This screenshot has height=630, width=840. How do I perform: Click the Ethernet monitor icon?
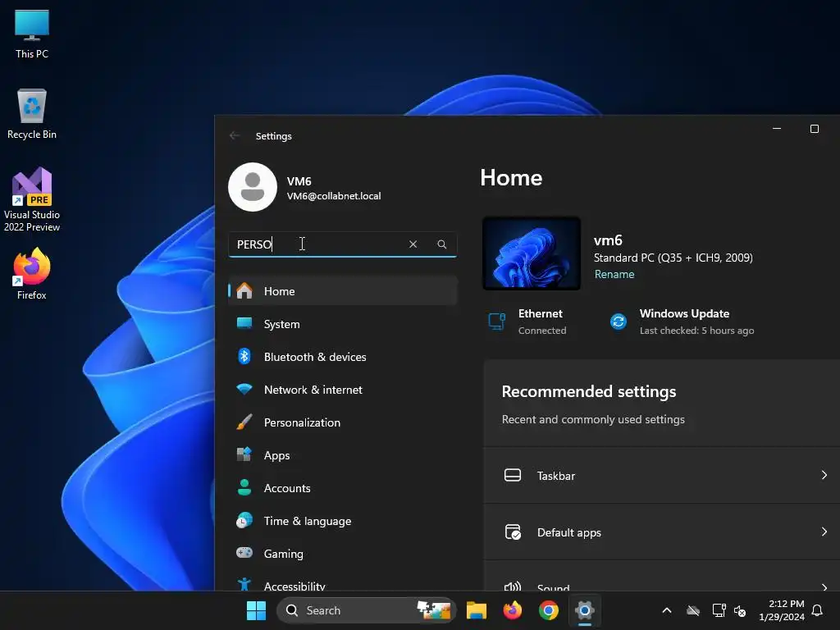(x=496, y=322)
